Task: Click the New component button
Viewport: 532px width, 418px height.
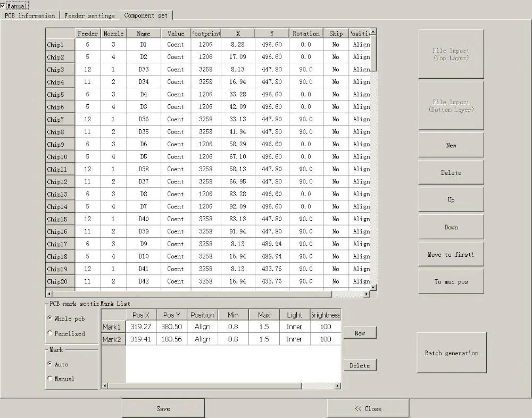Action: [x=451, y=145]
